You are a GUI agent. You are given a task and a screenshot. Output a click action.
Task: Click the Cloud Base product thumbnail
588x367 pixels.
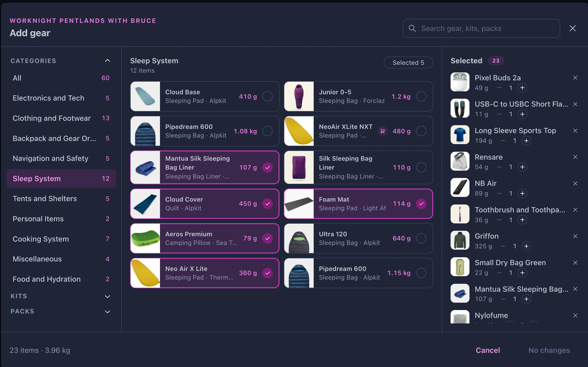pos(145,96)
